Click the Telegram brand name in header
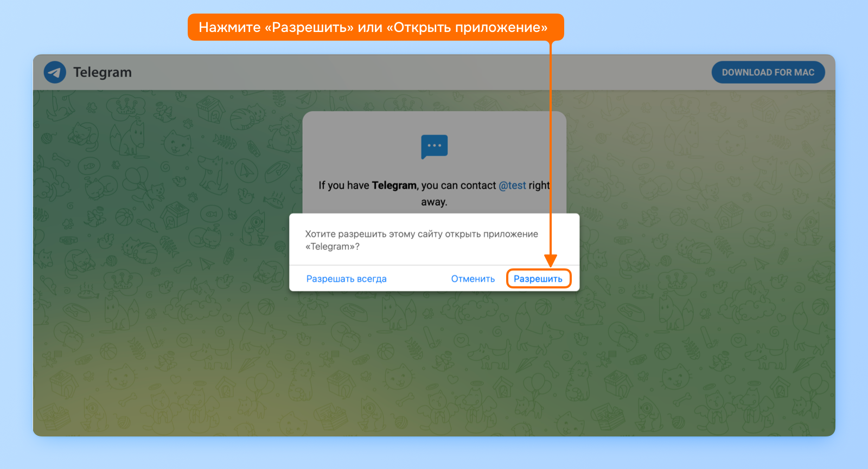The image size is (868, 469). [x=103, y=72]
